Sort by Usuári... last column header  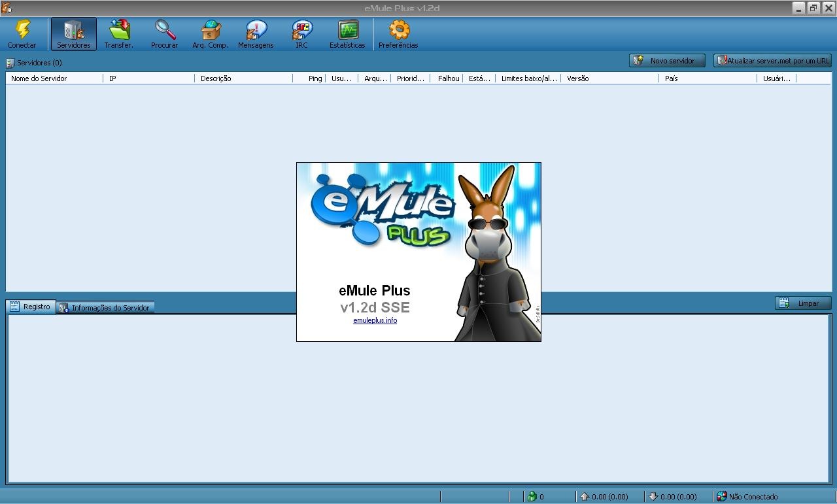pyautogui.click(x=777, y=78)
